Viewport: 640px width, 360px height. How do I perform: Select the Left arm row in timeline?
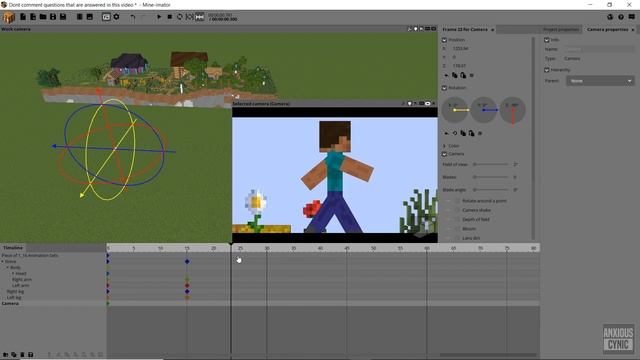click(53, 286)
